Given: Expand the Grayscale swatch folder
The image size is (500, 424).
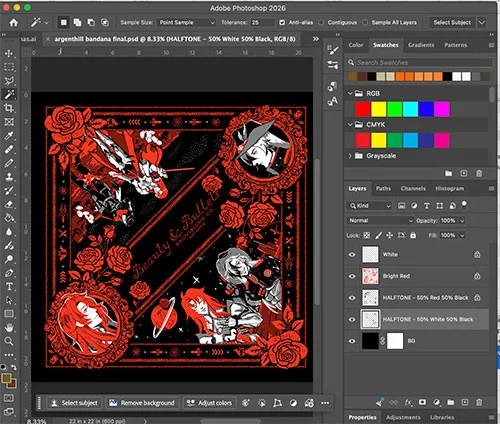Looking at the screenshot, I should point(350,156).
